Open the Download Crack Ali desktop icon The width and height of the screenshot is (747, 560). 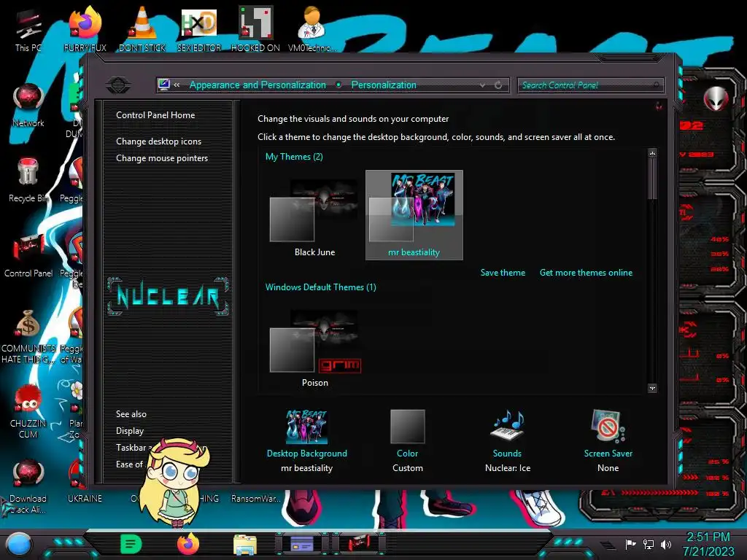pyautogui.click(x=28, y=486)
